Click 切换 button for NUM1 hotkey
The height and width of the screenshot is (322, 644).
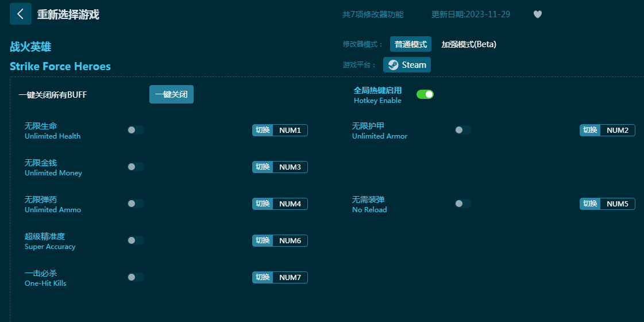(263, 131)
